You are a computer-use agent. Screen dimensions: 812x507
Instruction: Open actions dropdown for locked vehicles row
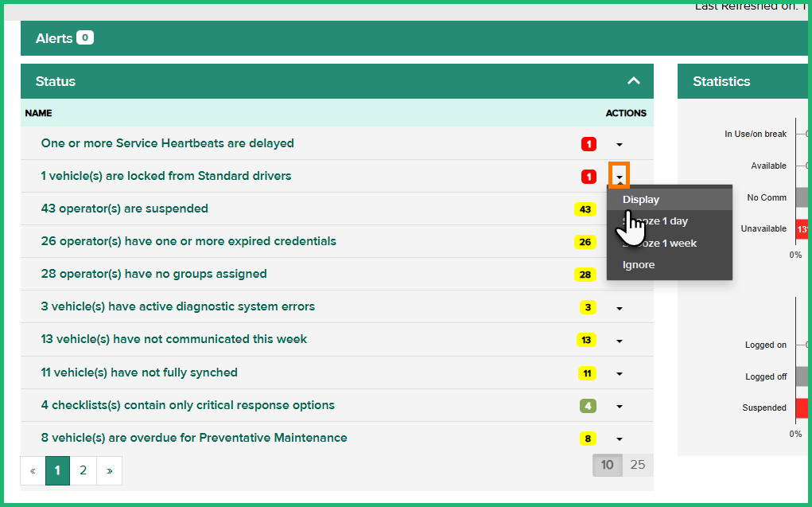tap(620, 176)
